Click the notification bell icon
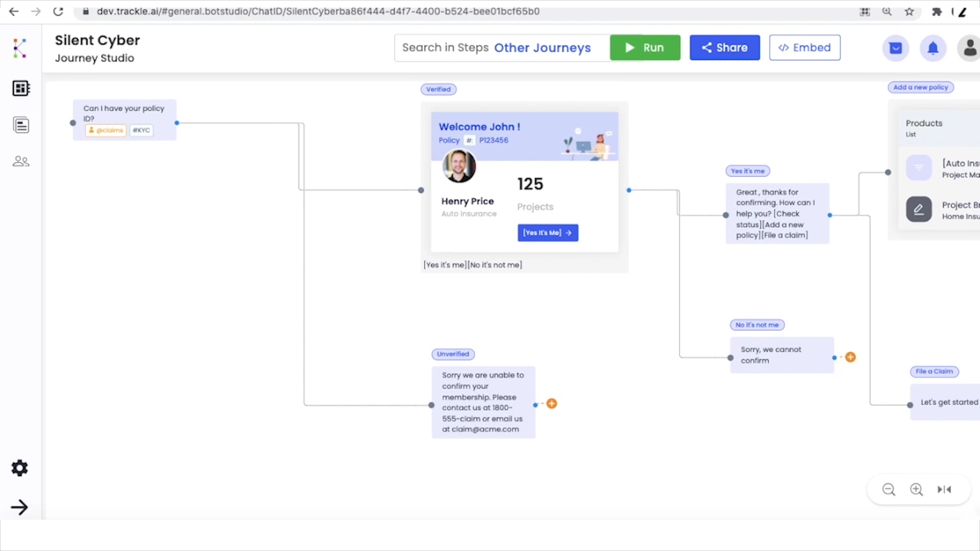Screen dimensions: 980x551 (933, 48)
